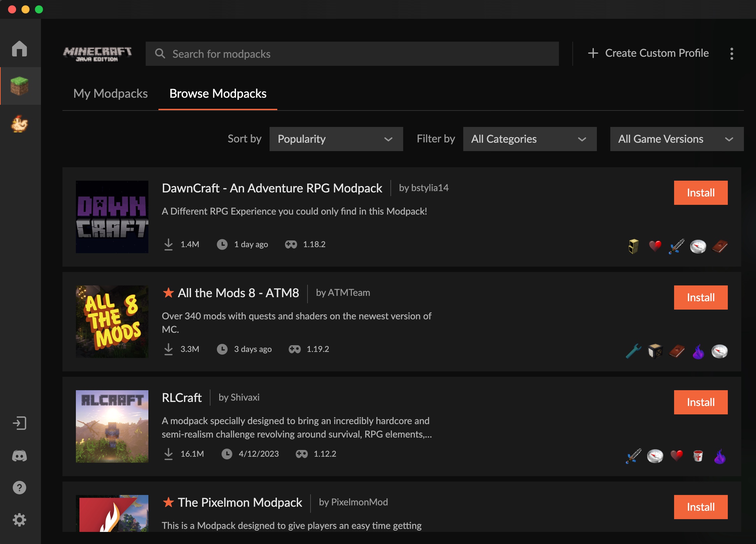Expand the All Categories filter dropdown
The image size is (756, 544).
tap(530, 139)
